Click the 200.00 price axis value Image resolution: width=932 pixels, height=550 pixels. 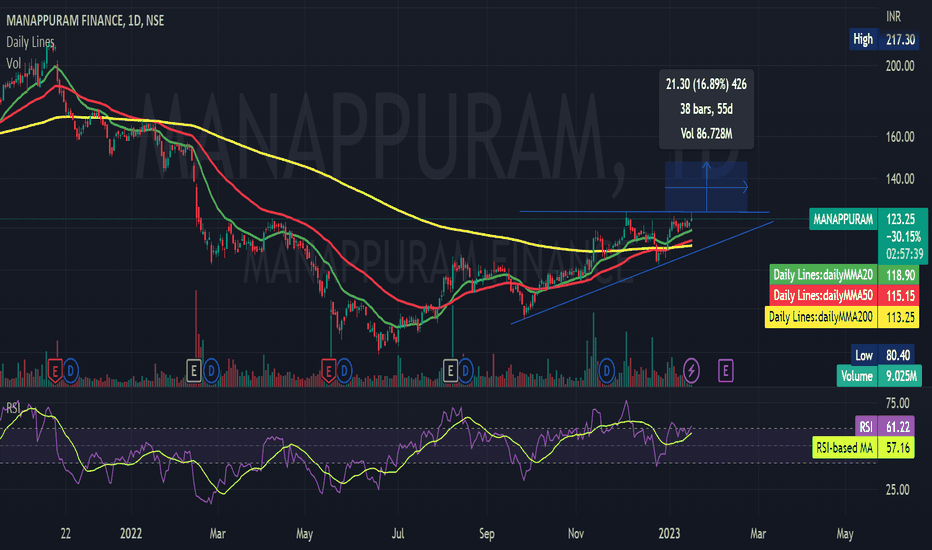coord(900,66)
